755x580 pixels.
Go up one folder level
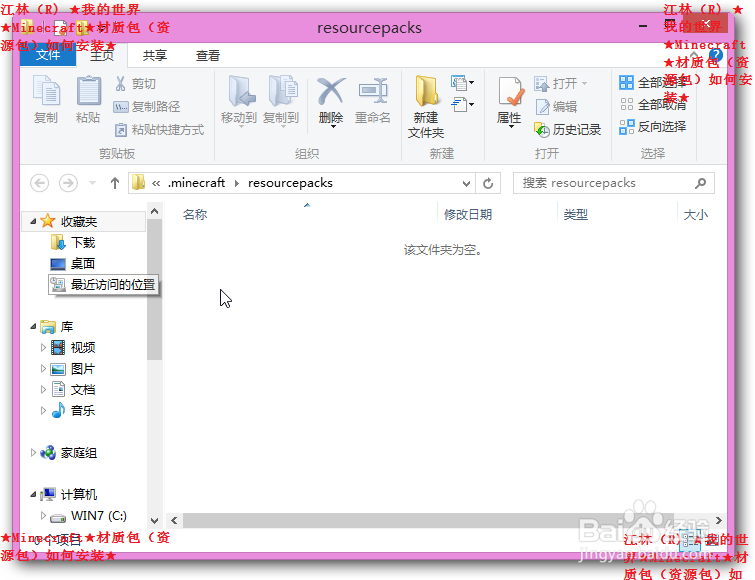[x=115, y=183]
